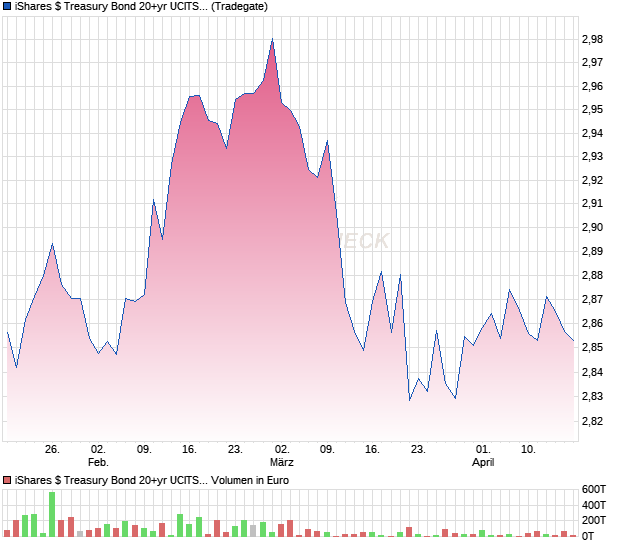Click the red legend square beside Volumen label
620x546 pixels.
8,480
